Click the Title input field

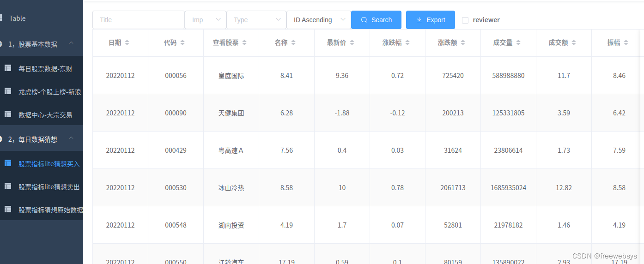(x=139, y=20)
